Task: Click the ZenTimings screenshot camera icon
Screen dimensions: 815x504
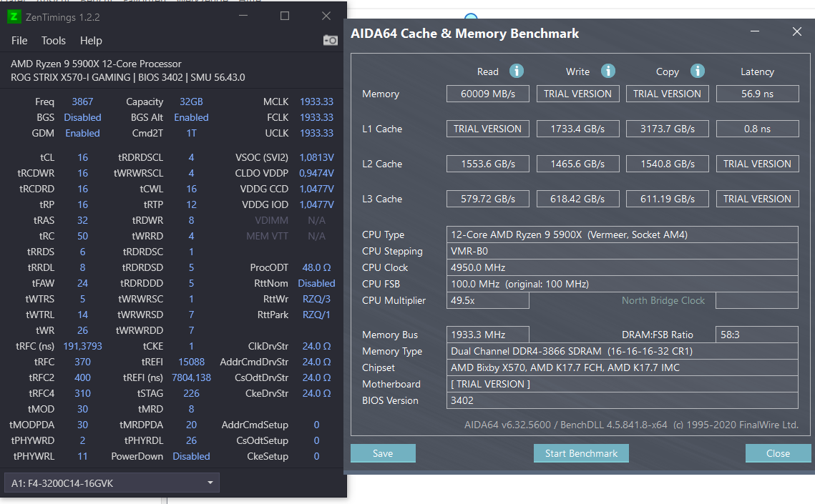Action: [330, 41]
